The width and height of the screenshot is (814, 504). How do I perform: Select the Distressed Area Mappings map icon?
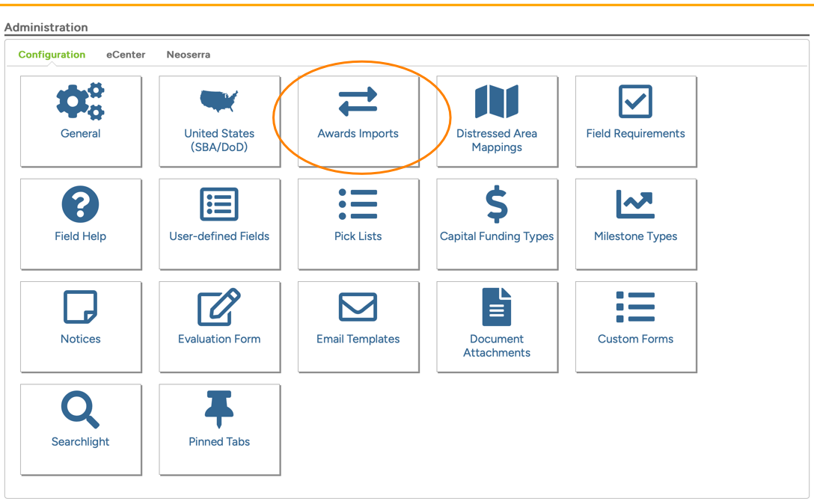(497, 102)
